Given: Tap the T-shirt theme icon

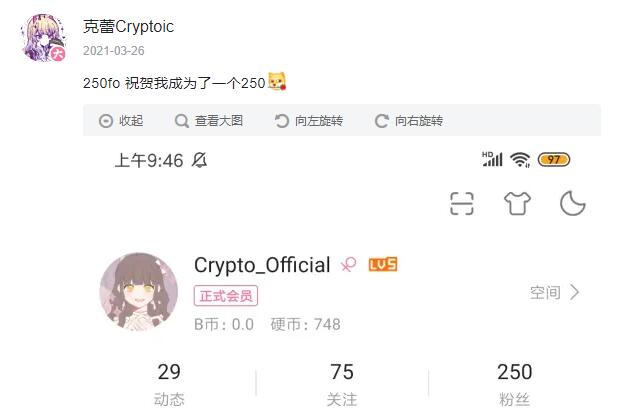Looking at the screenshot, I should [517, 203].
